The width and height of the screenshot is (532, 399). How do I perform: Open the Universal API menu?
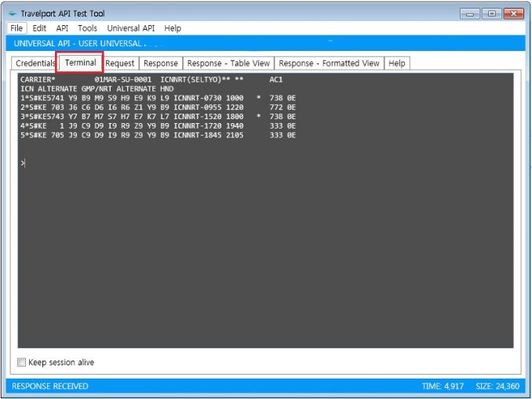tap(130, 28)
